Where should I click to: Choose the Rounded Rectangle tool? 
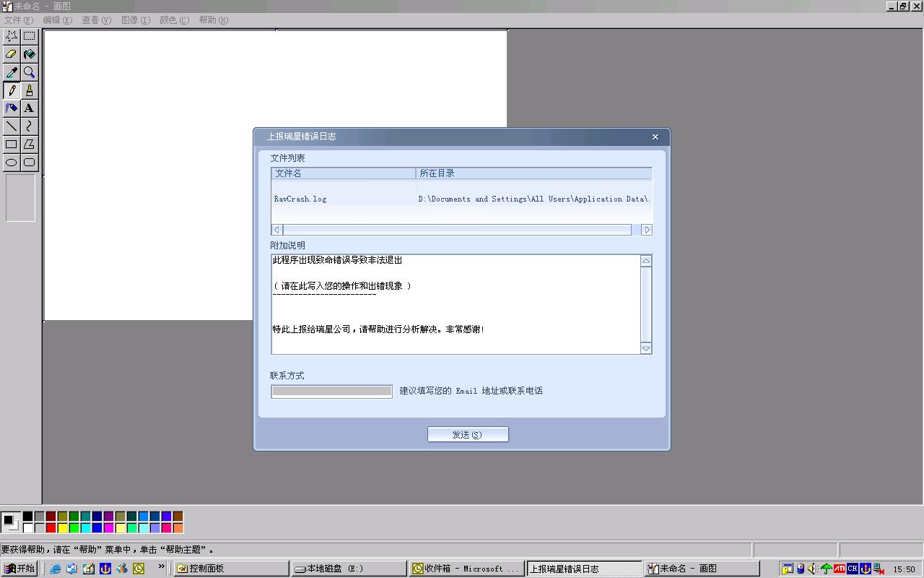coord(29,162)
